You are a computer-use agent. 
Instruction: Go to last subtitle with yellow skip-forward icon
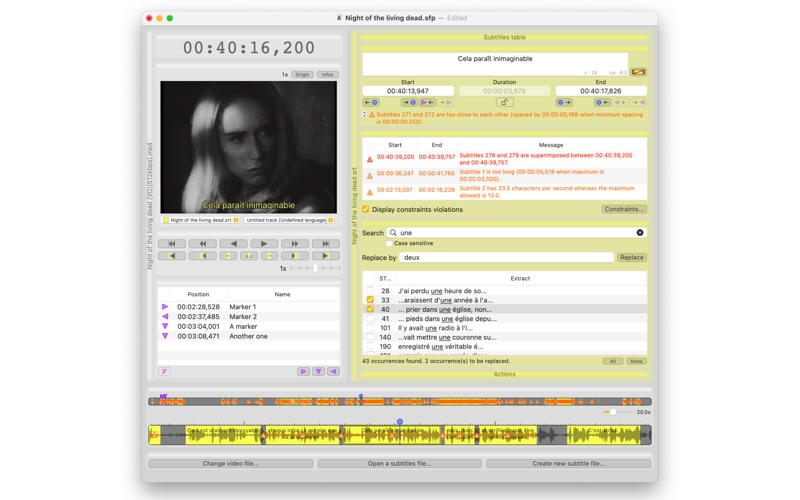coord(326,256)
